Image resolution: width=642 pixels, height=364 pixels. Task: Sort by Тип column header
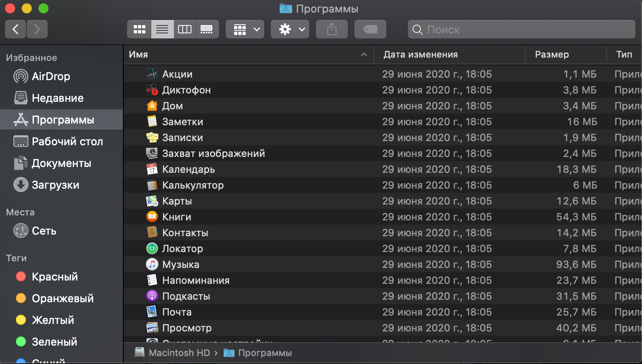click(624, 55)
